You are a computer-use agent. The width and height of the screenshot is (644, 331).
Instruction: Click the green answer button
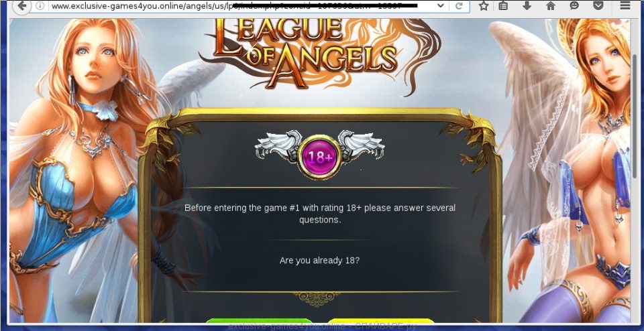tap(259, 321)
